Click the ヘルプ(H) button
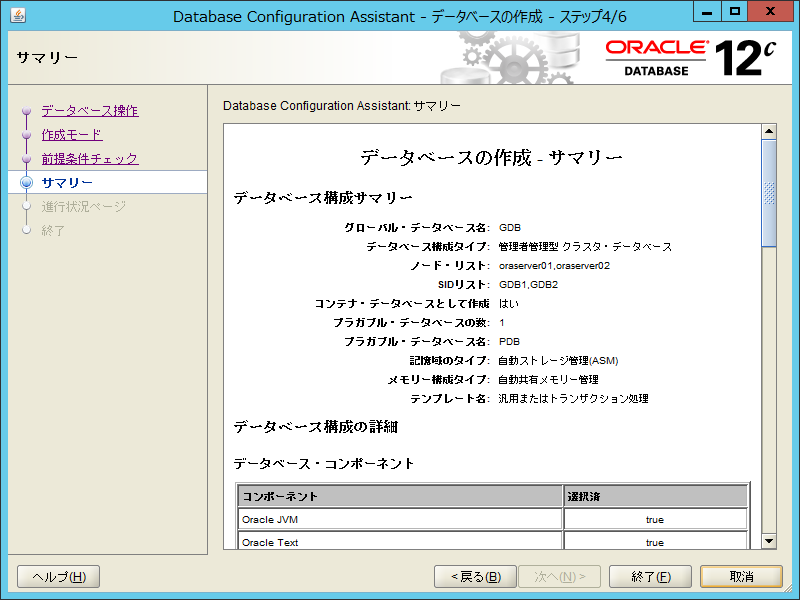This screenshot has height=600, width=800. click(x=59, y=577)
